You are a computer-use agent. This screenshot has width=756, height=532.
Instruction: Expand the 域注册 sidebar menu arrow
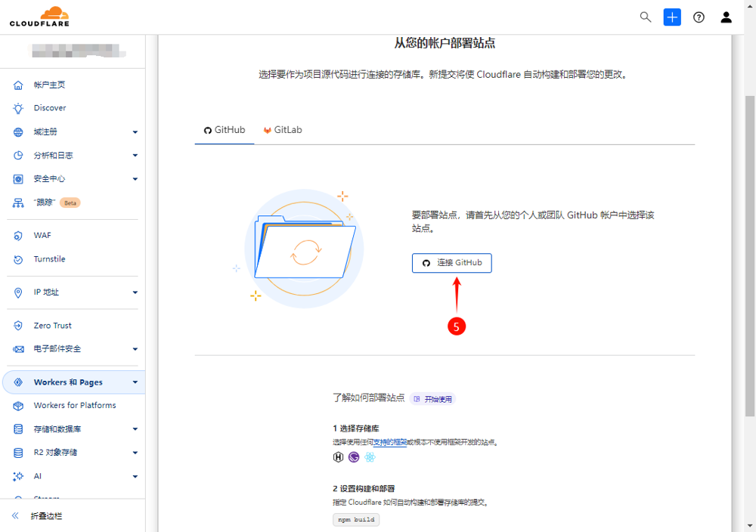pyautogui.click(x=135, y=132)
